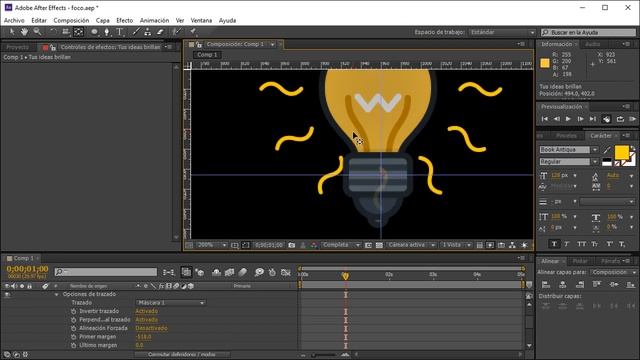Jump to first frame in Previsualización

point(544,119)
